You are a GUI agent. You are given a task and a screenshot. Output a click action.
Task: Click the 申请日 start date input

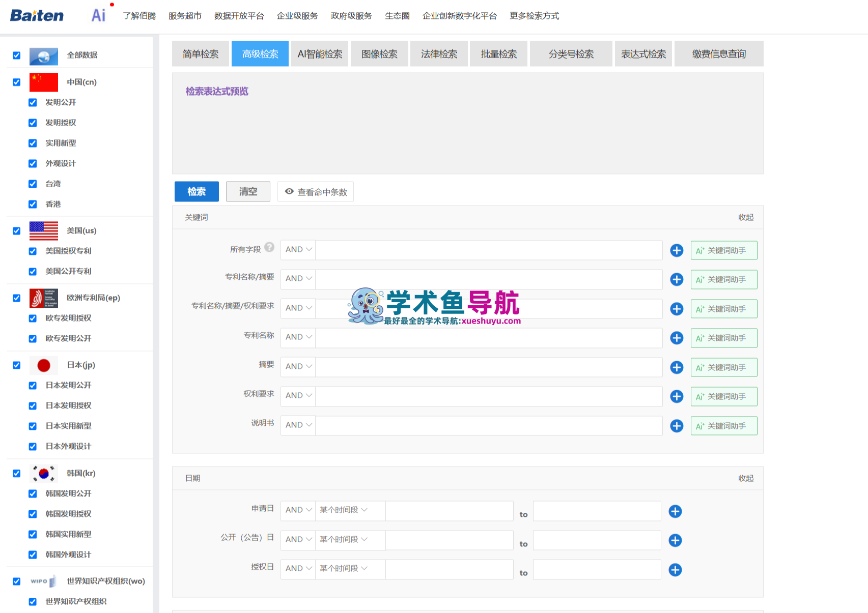click(450, 511)
